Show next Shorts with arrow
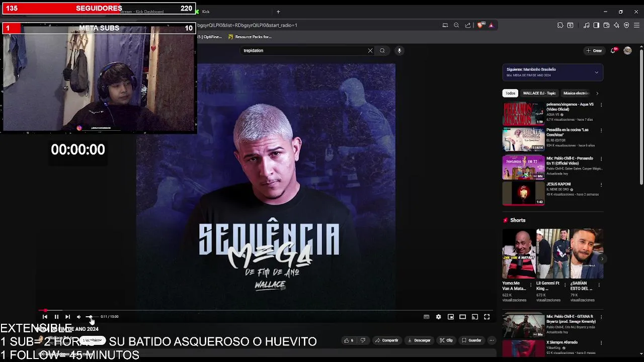 (x=602, y=259)
